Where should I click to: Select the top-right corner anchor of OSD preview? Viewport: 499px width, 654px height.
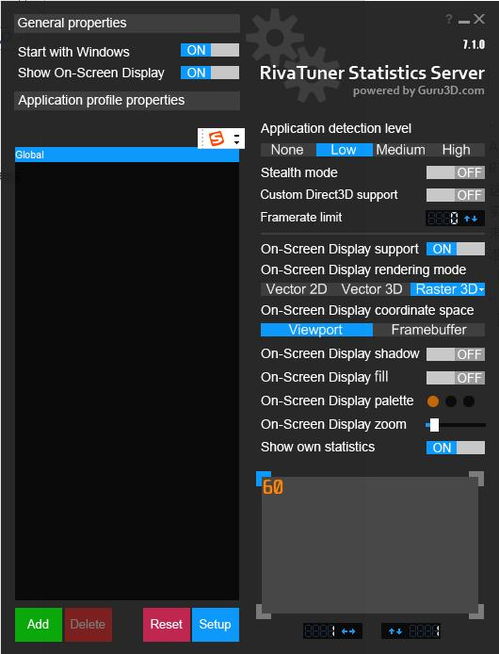pyautogui.click(x=477, y=479)
